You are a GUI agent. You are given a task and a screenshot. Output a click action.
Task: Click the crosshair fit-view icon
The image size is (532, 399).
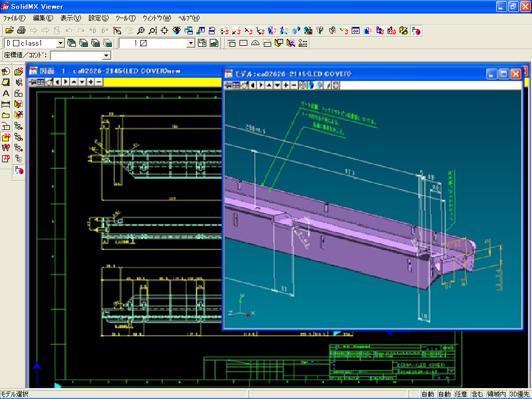point(164,31)
